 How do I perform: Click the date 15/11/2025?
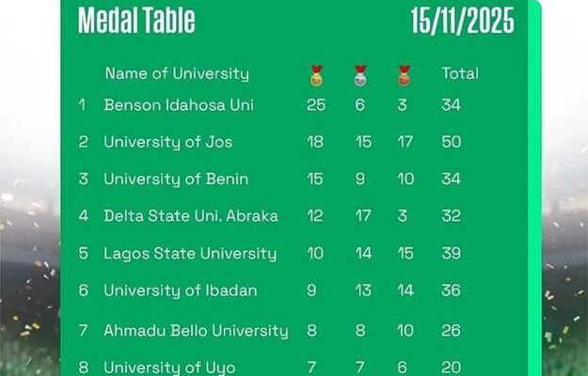tap(462, 21)
